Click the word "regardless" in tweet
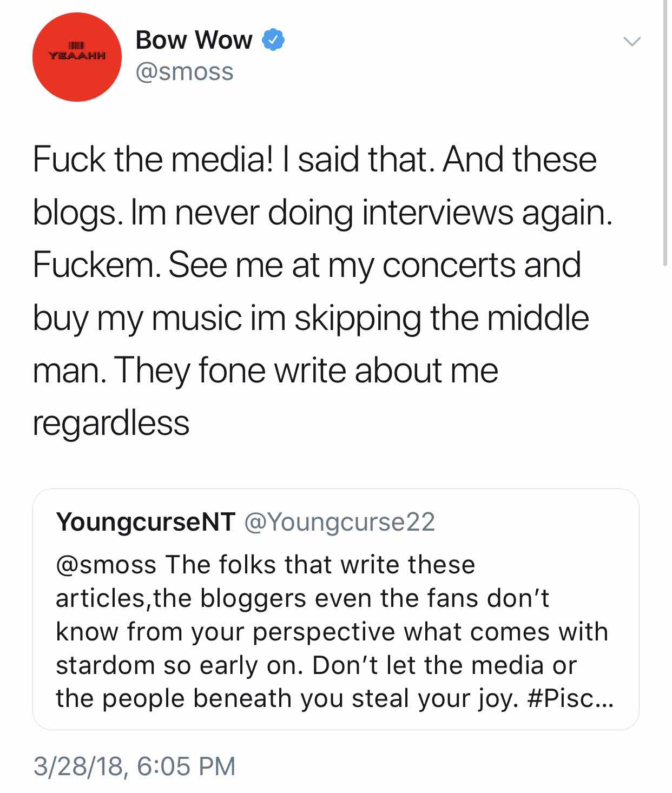Image resolution: width=672 pixels, height=793 pixels. click(111, 422)
